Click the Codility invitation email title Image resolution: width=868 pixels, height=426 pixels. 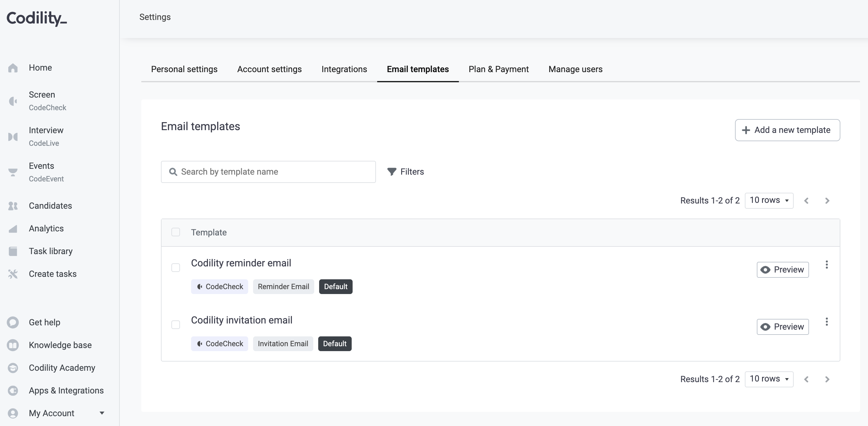pyautogui.click(x=242, y=320)
